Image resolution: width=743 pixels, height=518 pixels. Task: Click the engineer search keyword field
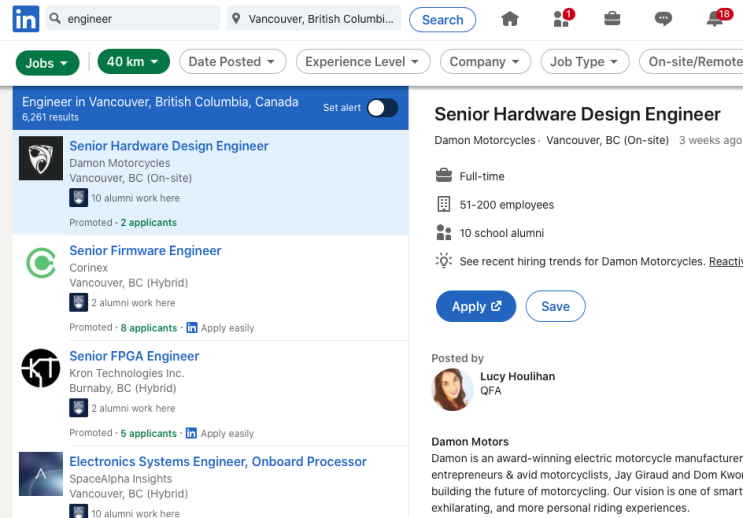(x=133, y=18)
